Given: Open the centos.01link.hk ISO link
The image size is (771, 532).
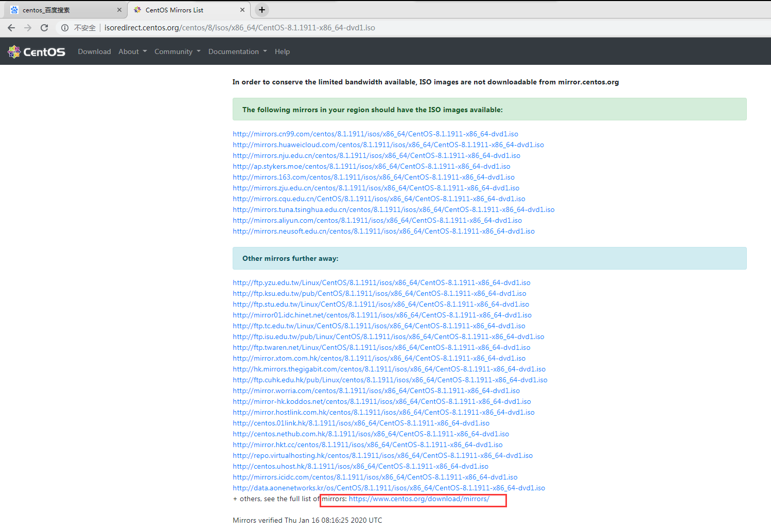Looking at the screenshot, I should coord(361,423).
